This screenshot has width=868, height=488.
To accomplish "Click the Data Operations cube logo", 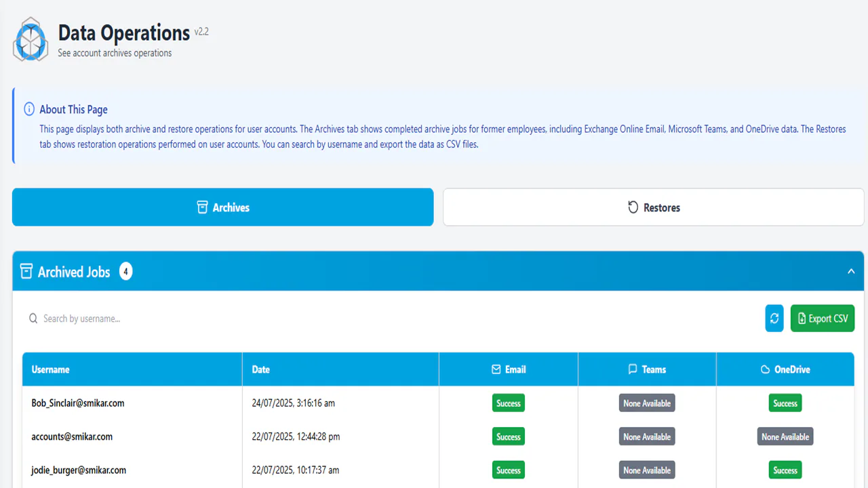I will pos(31,41).
